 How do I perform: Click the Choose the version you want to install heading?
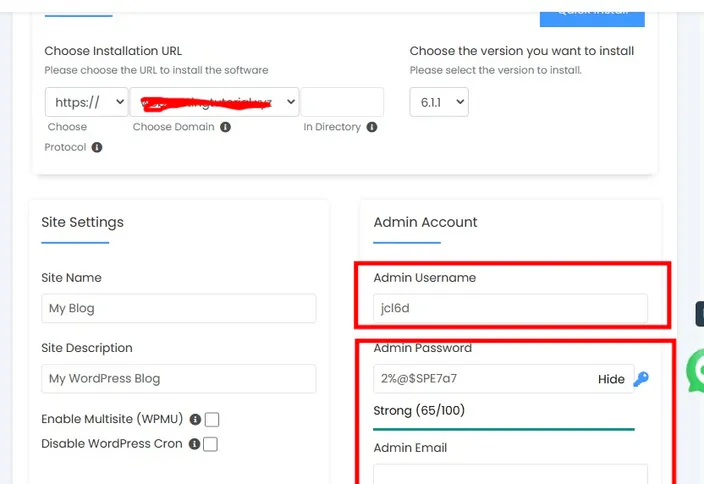click(522, 51)
